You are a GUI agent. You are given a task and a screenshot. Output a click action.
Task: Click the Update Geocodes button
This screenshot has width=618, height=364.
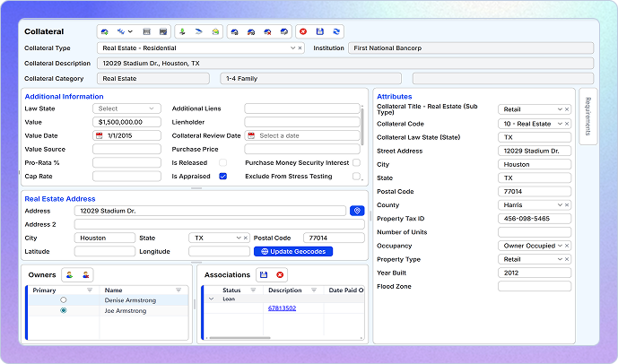tap(292, 252)
